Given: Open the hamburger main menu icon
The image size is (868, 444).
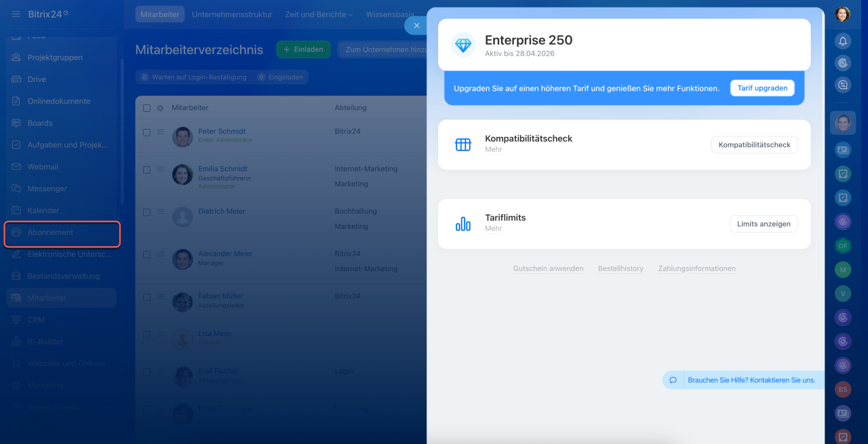Looking at the screenshot, I should point(16,14).
